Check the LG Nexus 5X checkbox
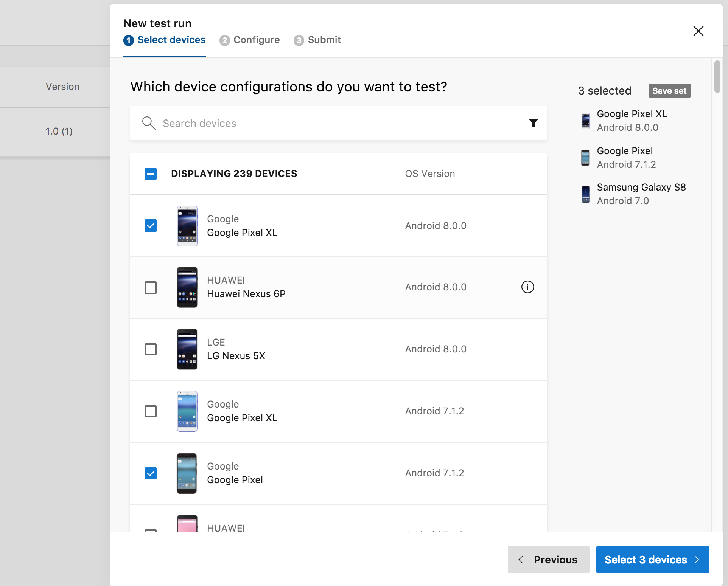This screenshot has height=586, width=728. point(151,349)
